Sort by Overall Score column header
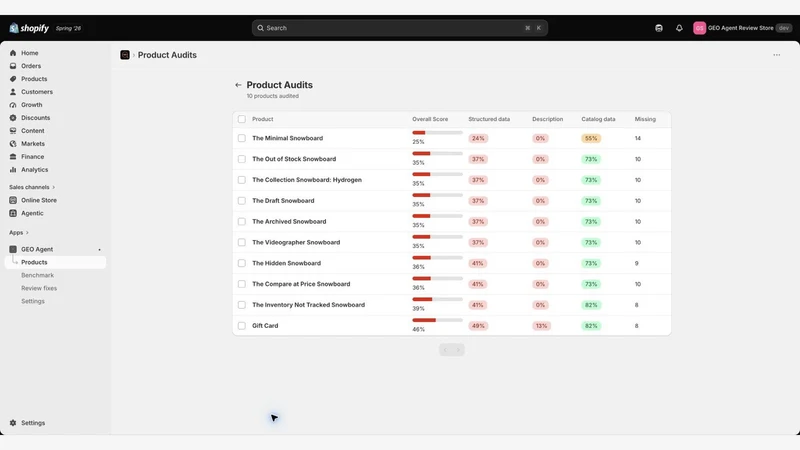The image size is (800, 450). tap(430, 119)
